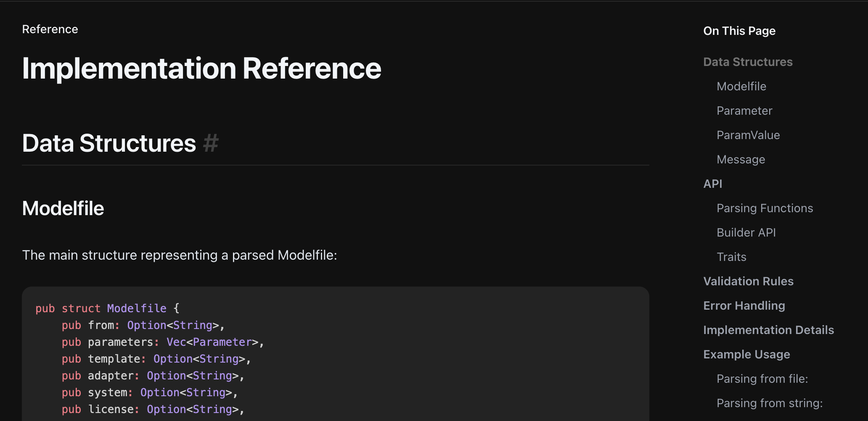Viewport: 868px width, 421px height.
Task: Jump to the API section
Action: [x=712, y=184]
